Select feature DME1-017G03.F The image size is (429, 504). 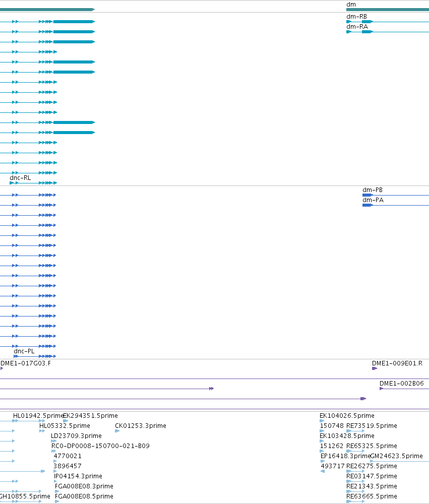25,363
